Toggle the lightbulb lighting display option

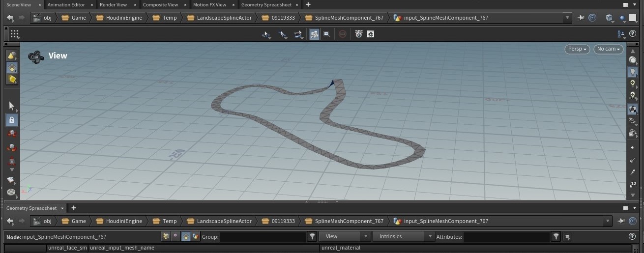tap(633, 72)
